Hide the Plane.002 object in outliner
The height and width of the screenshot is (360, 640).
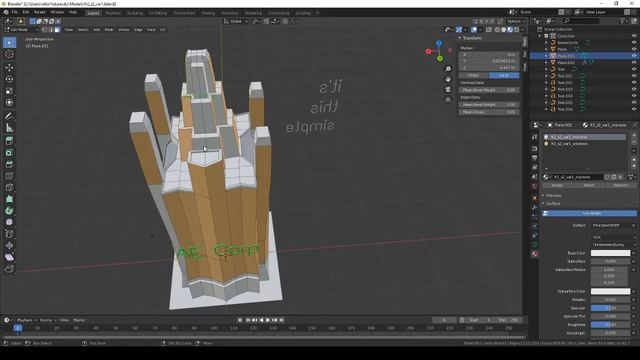point(634,62)
